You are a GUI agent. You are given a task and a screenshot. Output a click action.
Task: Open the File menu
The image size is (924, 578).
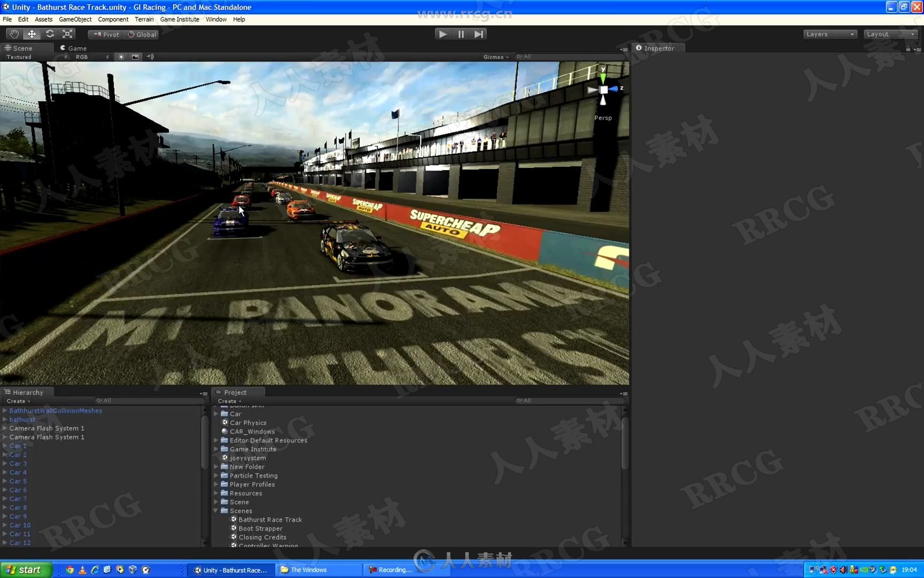7,19
